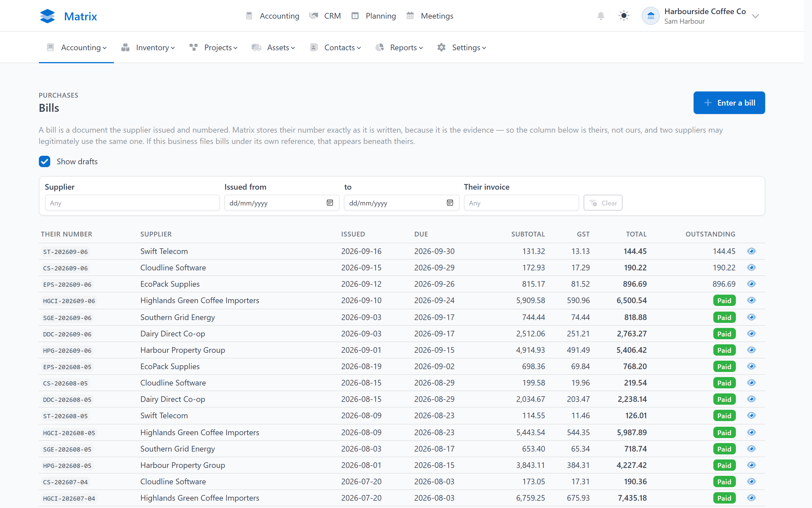This screenshot has width=812, height=508.
Task: View bill SGE-202608-05 via eye icon
Action: coord(751,449)
